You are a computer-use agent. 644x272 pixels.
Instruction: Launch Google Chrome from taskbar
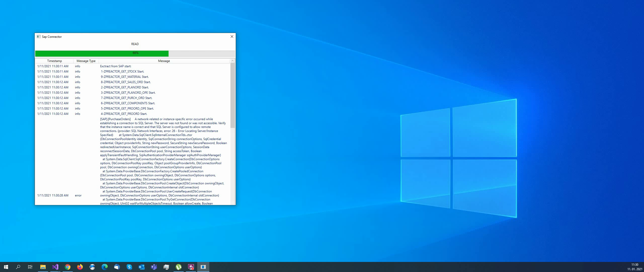[x=68, y=267]
